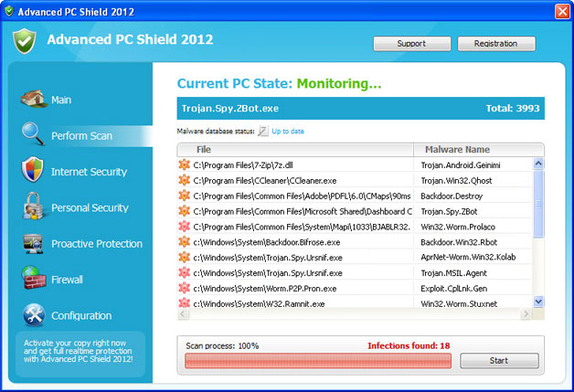The image size is (574, 392).
Task: Open the Configuration section
Action: pyautogui.click(x=81, y=315)
